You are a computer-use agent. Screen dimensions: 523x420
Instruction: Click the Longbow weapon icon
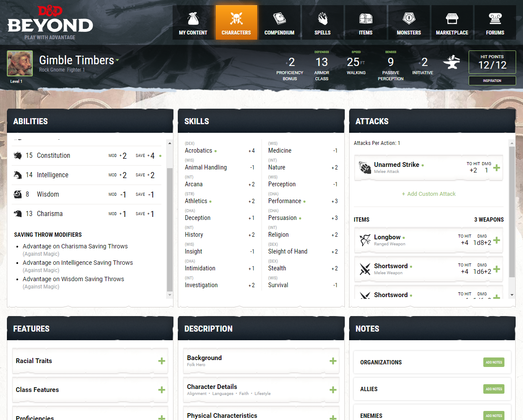pos(365,240)
